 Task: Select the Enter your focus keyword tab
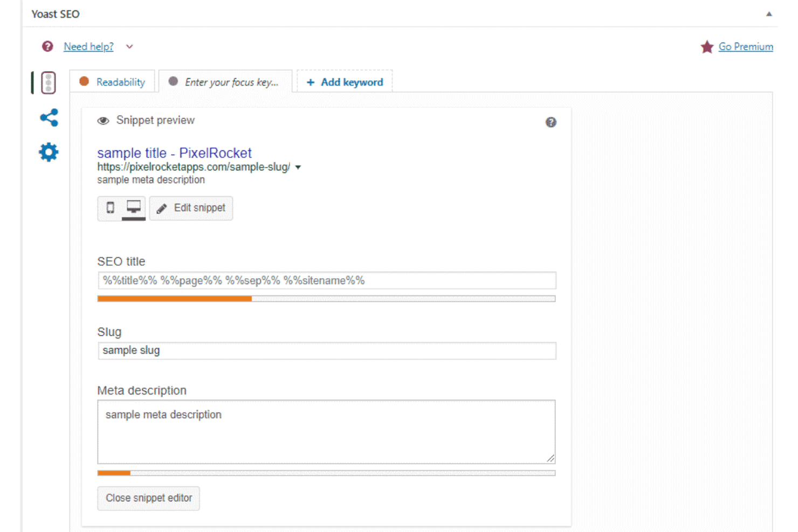click(x=225, y=82)
